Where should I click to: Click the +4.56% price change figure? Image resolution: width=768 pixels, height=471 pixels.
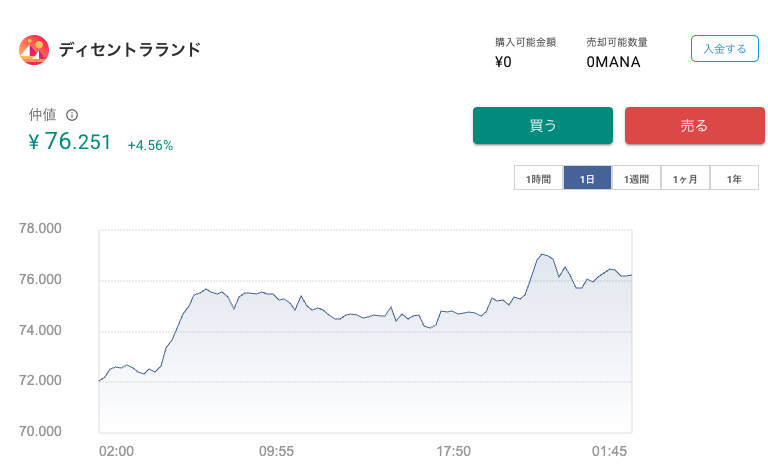(x=150, y=145)
